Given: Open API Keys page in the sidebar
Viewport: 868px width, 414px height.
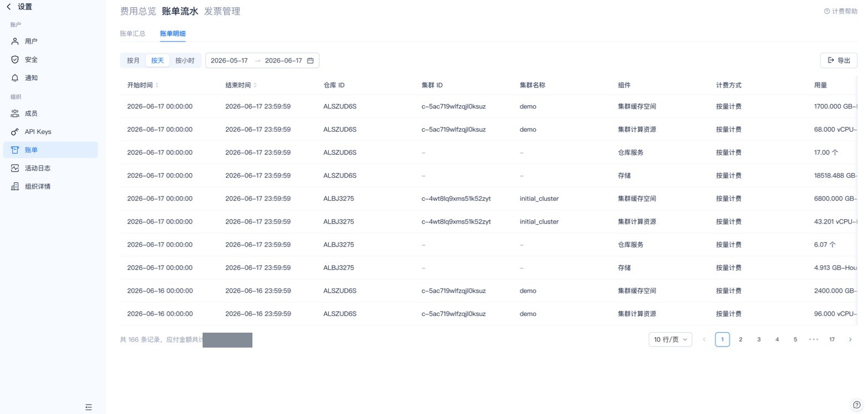Looking at the screenshot, I should point(50,132).
